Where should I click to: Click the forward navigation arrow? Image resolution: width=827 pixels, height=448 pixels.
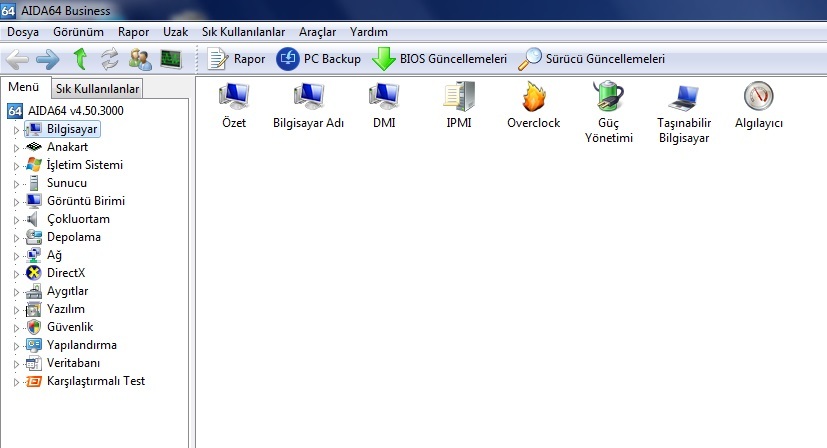click(47, 59)
